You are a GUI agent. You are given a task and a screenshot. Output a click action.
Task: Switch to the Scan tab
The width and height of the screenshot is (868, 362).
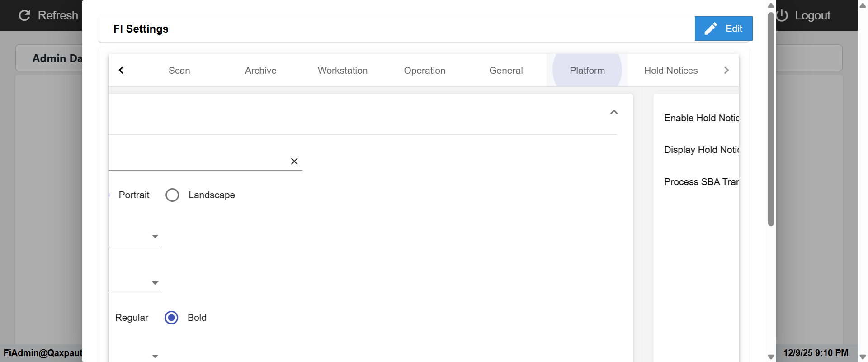coord(179,71)
